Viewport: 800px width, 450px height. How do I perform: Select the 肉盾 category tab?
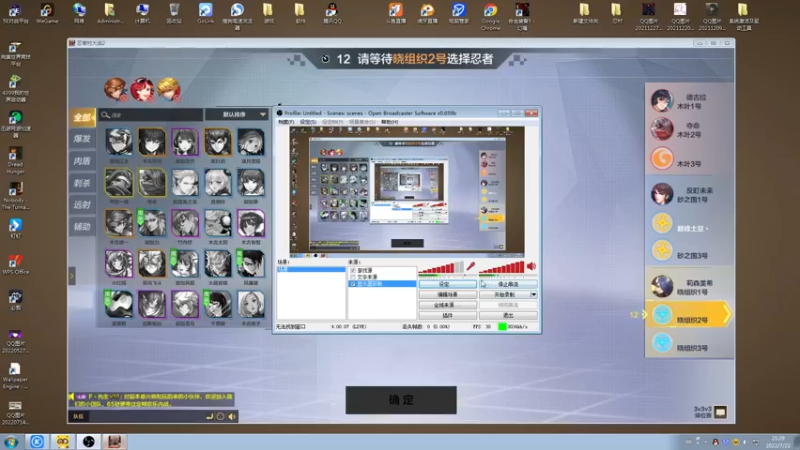click(x=83, y=161)
